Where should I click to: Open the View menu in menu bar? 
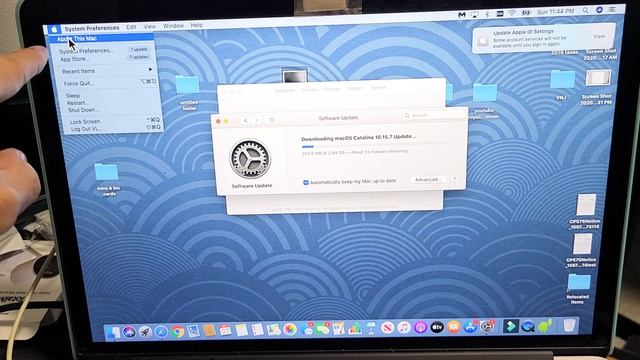tap(149, 26)
